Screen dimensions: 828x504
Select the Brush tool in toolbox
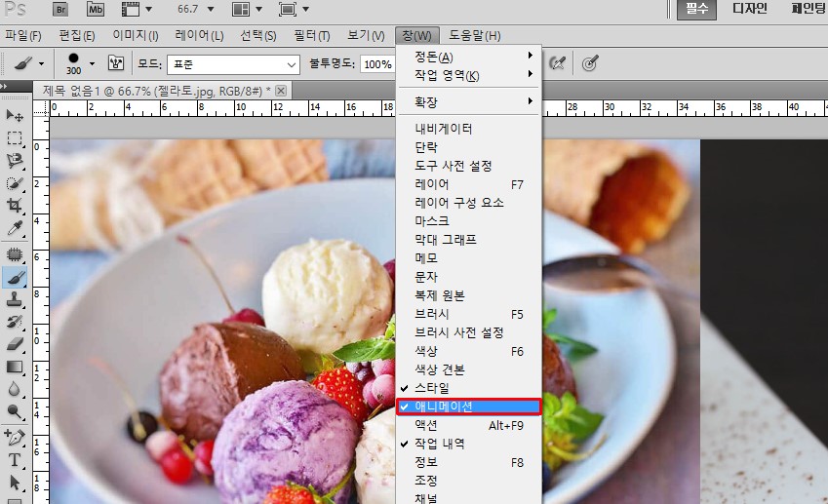point(15,277)
